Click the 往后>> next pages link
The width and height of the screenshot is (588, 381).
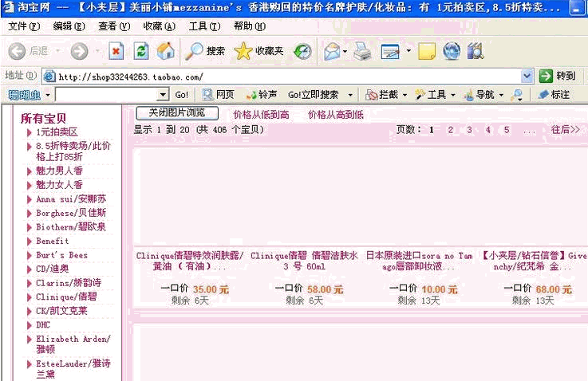(566, 130)
